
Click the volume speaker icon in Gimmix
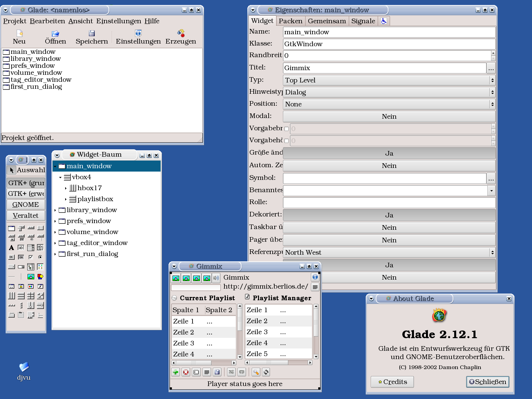(x=216, y=278)
